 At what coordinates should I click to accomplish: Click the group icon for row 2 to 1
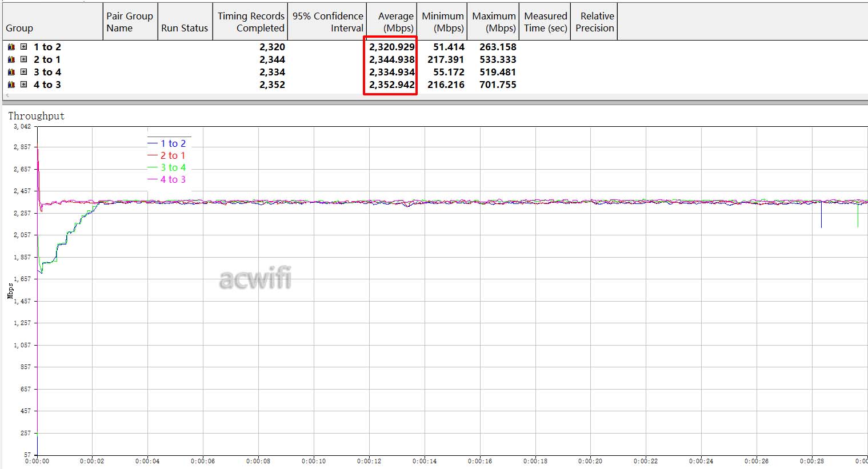pyautogui.click(x=11, y=59)
